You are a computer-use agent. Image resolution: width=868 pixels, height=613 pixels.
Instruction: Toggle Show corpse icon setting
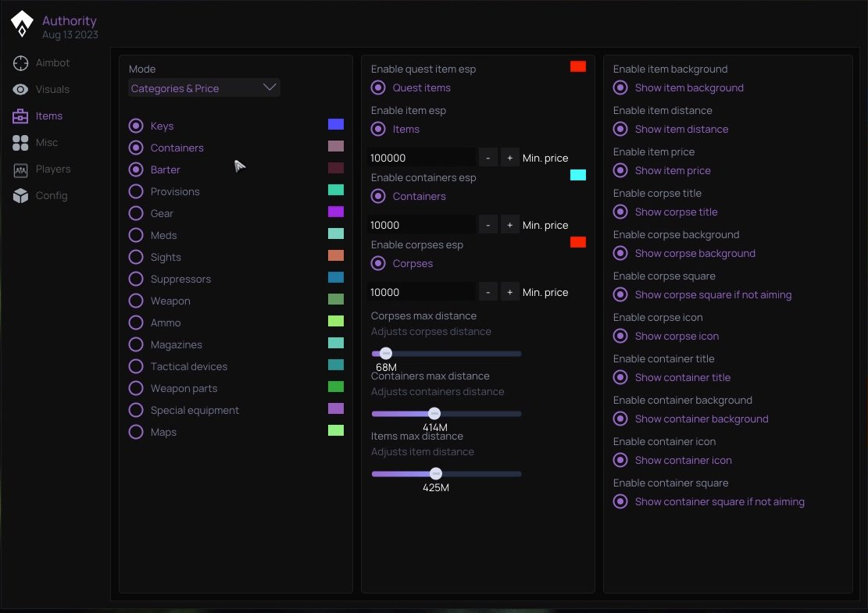(620, 336)
